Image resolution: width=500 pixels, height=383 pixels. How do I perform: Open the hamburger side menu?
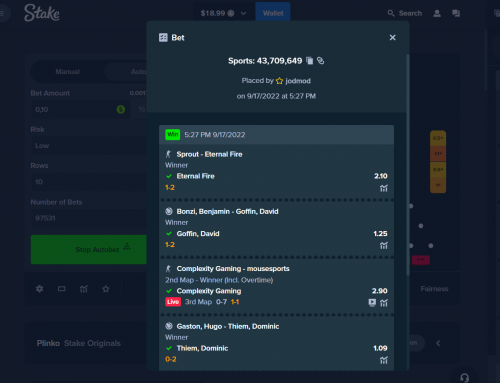coord(3,13)
